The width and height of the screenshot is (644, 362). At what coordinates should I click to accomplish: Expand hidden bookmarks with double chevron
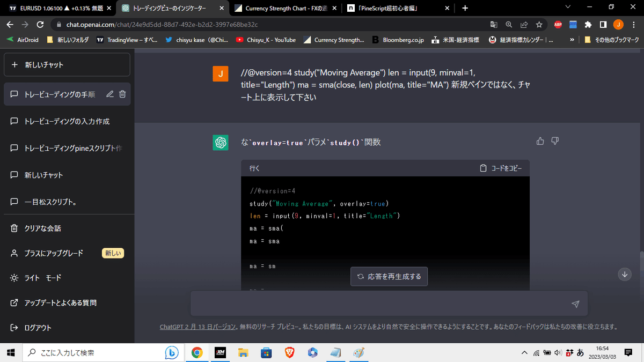[x=572, y=40]
